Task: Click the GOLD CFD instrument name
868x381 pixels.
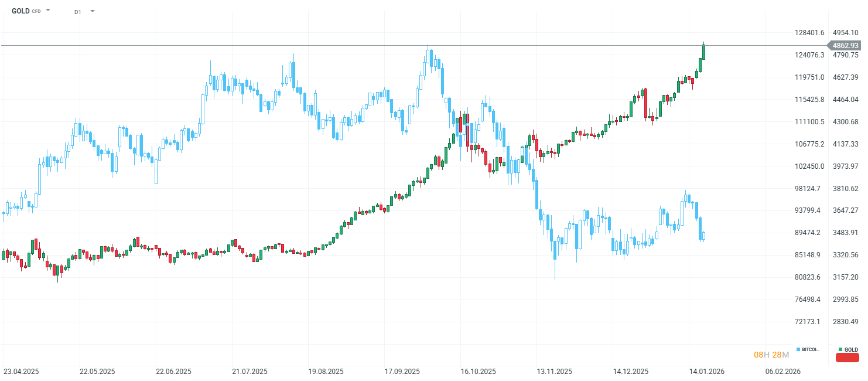Action: (x=21, y=11)
